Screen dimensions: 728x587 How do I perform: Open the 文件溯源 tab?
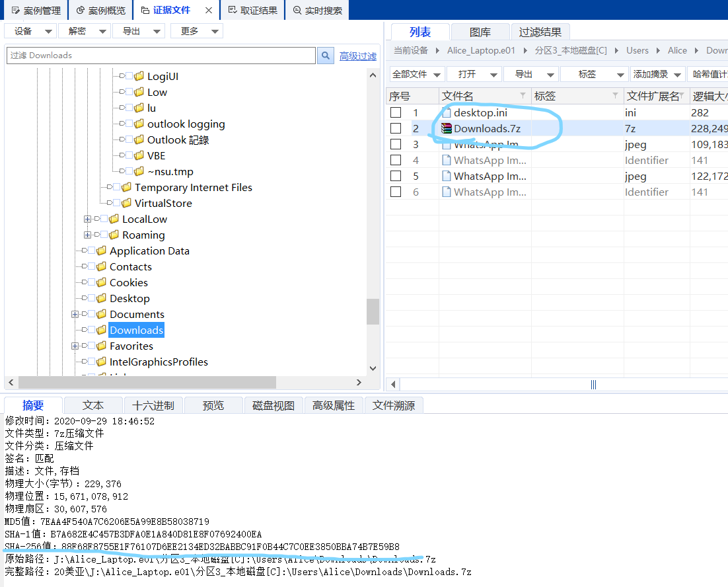pyautogui.click(x=394, y=405)
